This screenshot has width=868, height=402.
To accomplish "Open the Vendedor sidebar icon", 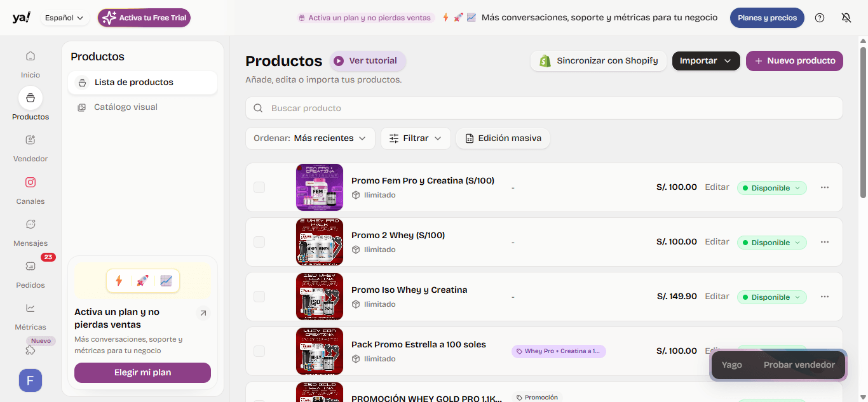I will [x=31, y=140].
